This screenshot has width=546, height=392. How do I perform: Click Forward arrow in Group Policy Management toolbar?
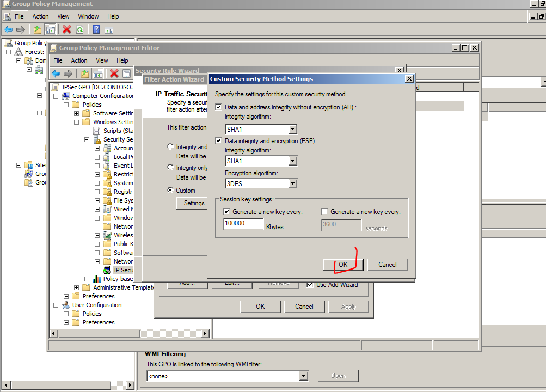[x=21, y=30]
